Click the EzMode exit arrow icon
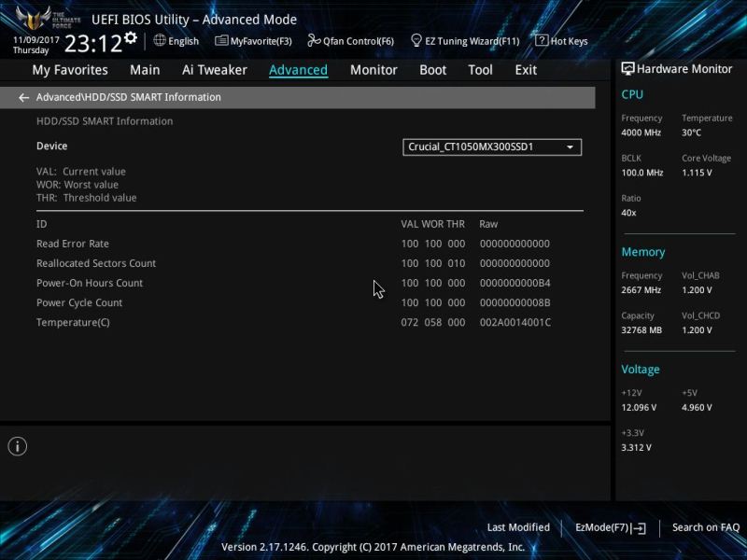The width and height of the screenshot is (747, 560). [640, 527]
